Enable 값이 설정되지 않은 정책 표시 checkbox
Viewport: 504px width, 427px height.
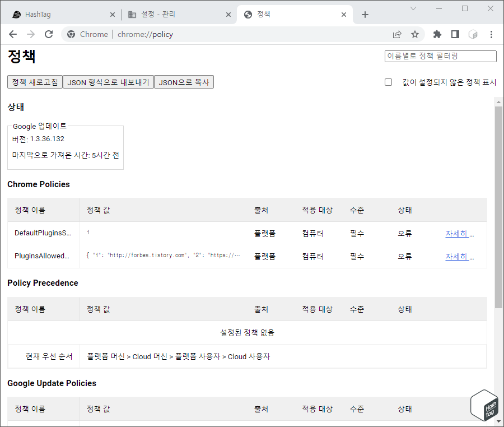point(388,82)
